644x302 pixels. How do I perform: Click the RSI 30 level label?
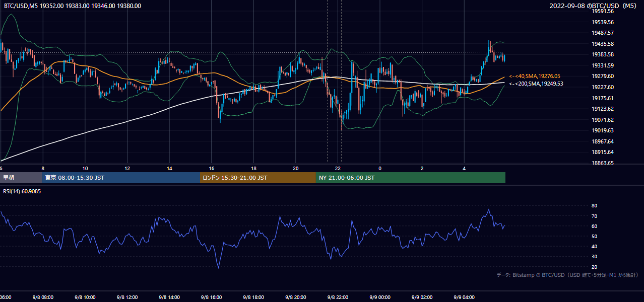(594, 257)
